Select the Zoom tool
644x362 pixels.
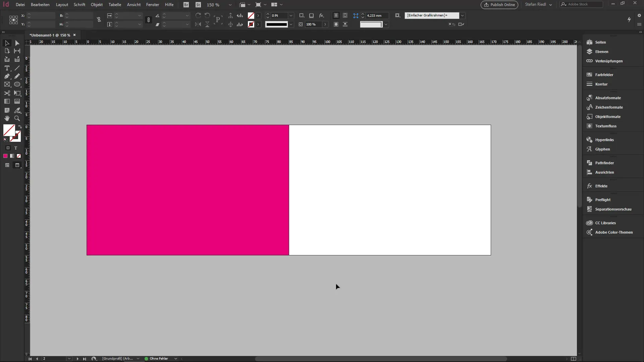17,118
